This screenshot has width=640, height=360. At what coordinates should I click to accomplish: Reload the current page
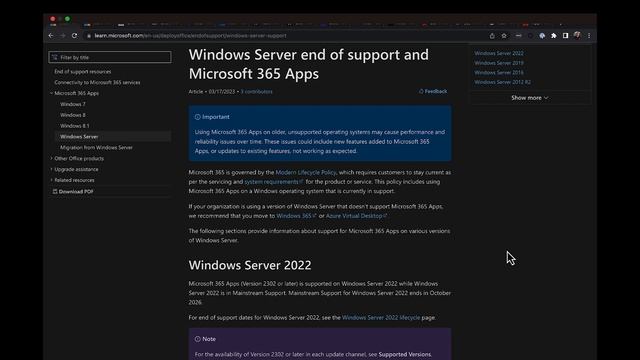(x=74, y=36)
